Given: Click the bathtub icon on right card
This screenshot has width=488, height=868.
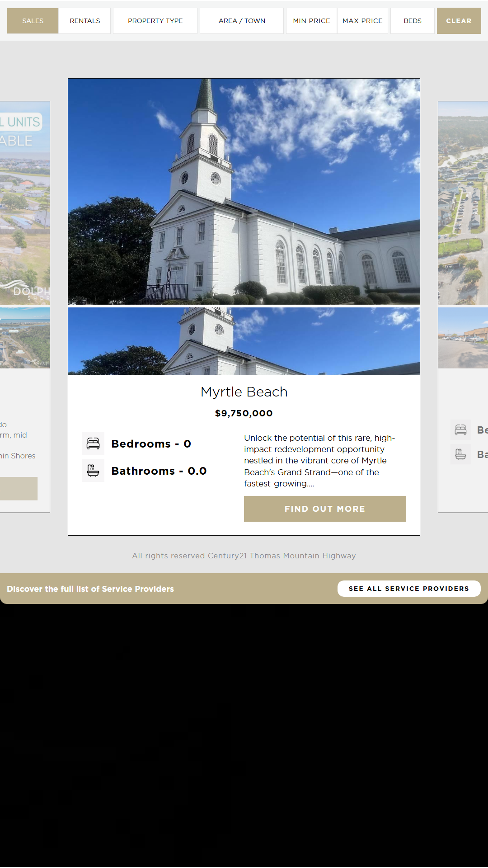Looking at the screenshot, I should click(460, 454).
